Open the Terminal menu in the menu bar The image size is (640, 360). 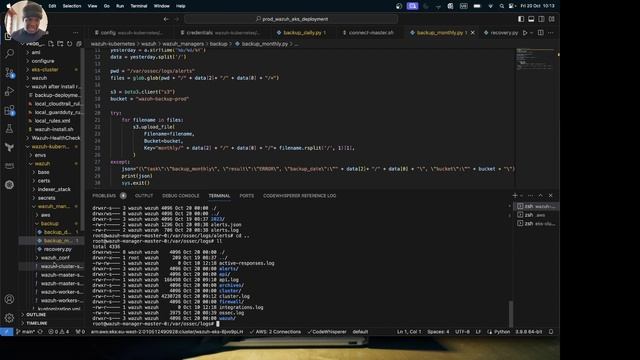[139, 6]
